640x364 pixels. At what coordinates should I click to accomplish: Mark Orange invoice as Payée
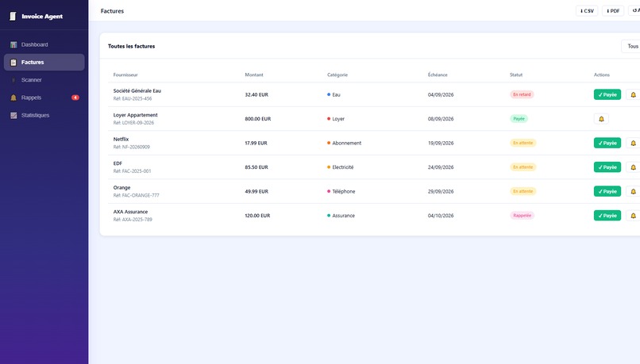(607, 191)
